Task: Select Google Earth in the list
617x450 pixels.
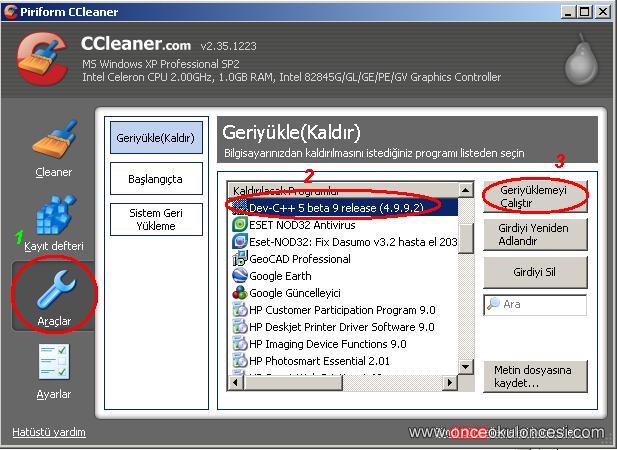Action: coord(343,276)
